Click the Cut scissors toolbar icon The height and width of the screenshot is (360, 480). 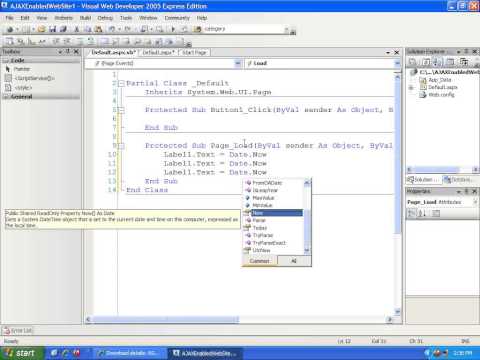[x=77, y=29]
